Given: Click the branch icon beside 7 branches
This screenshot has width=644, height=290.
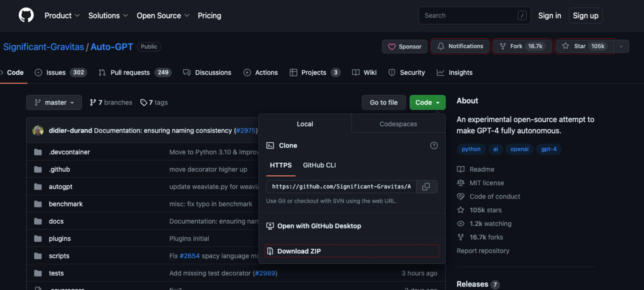Looking at the screenshot, I should point(93,102).
